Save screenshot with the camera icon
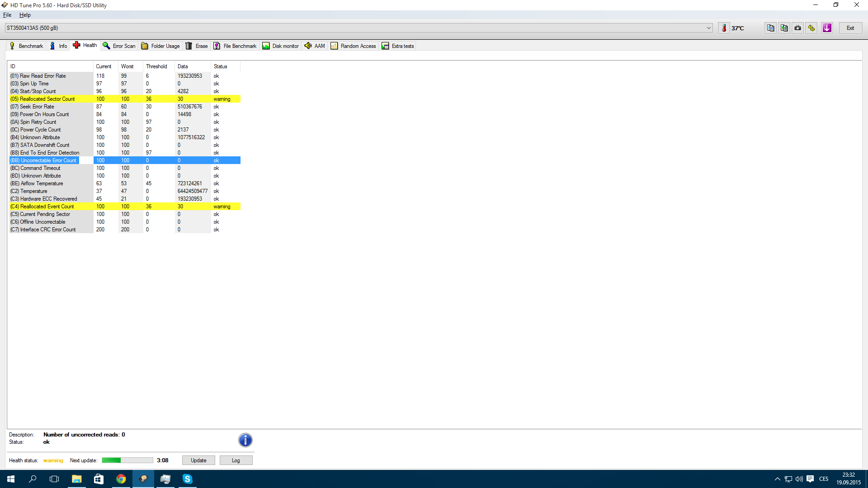 [798, 28]
